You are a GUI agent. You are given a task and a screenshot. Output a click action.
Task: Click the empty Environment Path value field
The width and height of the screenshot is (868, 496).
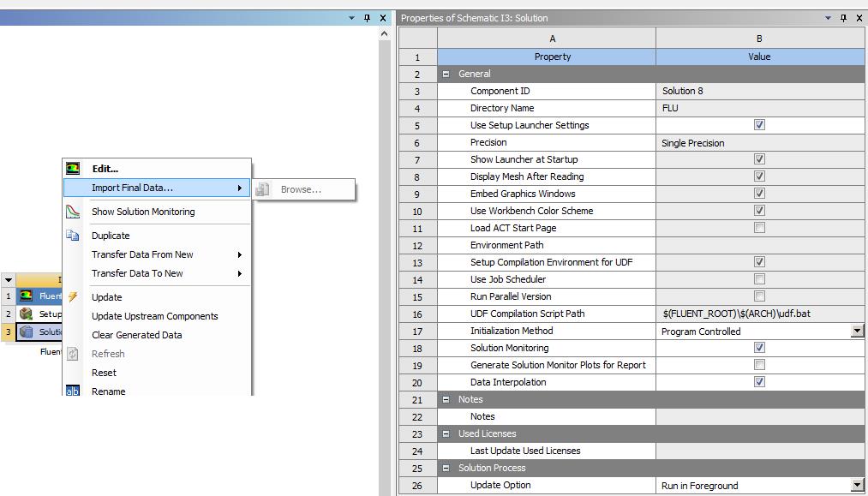click(x=761, y=245)
